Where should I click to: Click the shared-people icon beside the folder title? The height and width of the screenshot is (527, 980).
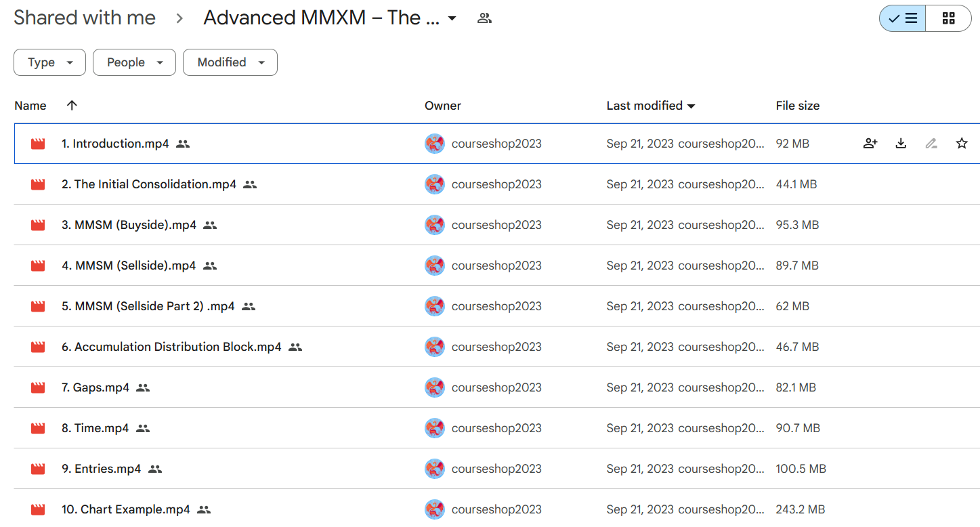click(484, 18)
